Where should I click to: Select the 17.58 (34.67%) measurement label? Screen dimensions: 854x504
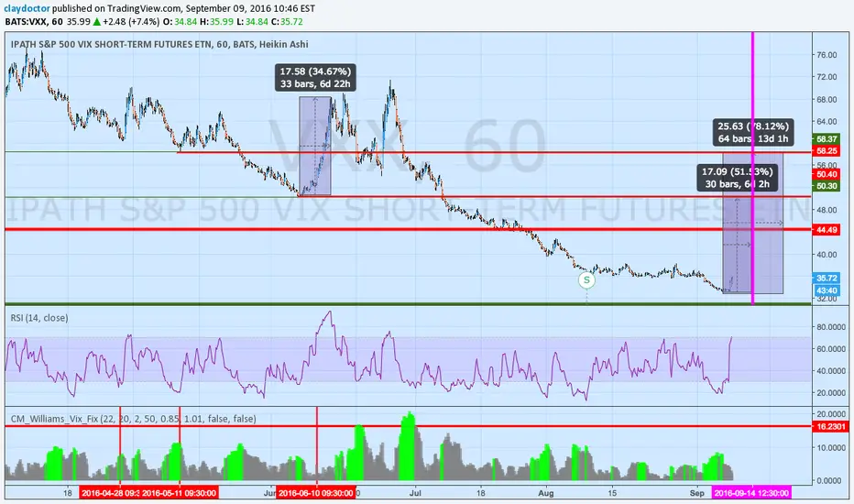point(315,77)
